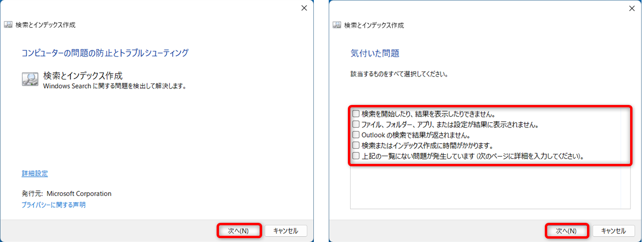Click the heading コンピューターの問題の防止とトラブルシューティング
Viewport: 644px width, 242px height.
[105, 53]
